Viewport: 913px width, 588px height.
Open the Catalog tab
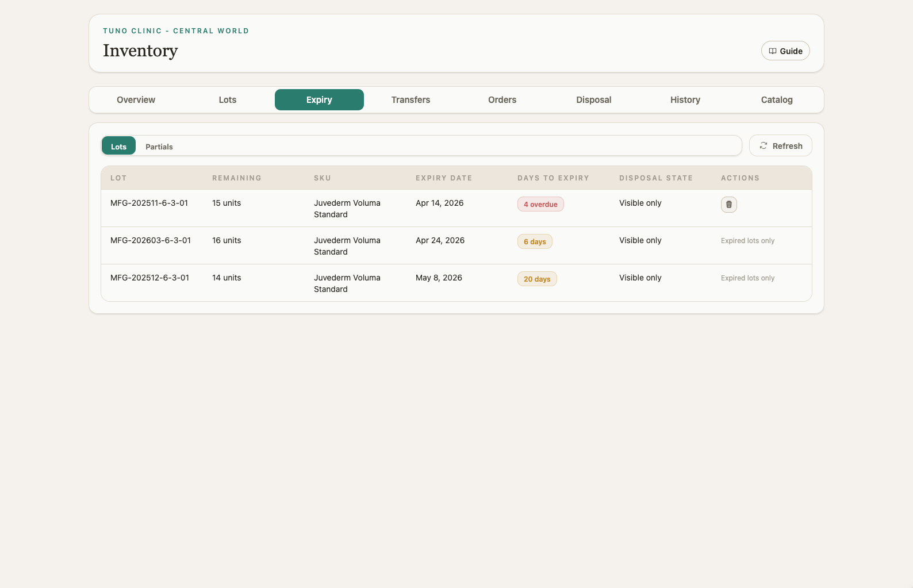pyautogui.click(x=777, y=100)
